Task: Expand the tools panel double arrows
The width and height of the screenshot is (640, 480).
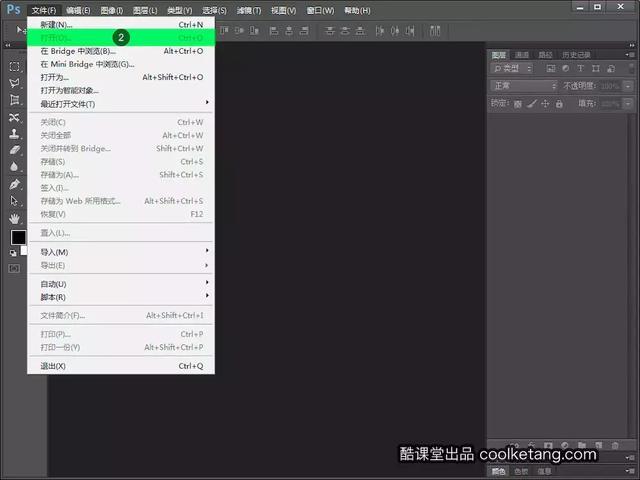Action: click(x=7, y=45)
